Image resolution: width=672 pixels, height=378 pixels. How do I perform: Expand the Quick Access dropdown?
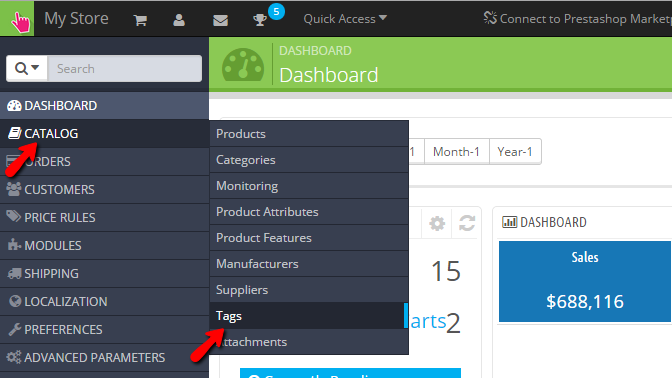(345, 19)
